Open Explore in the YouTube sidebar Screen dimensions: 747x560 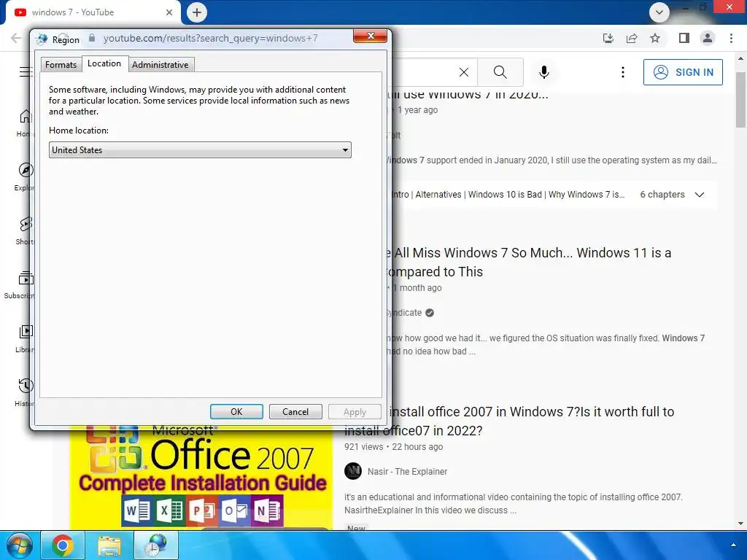pyautogui.click(x=25, y=177)
